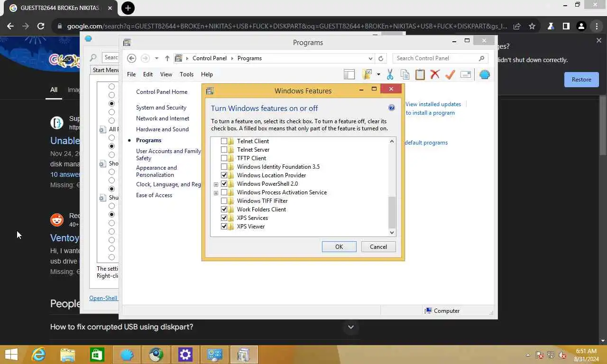Image resolution: width=607 pixels, height=364 pixels.
Task: Open View installed updates link
Action: tap(433, 104)
